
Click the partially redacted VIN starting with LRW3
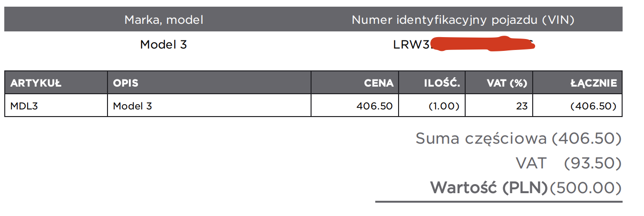click(464, 45)
